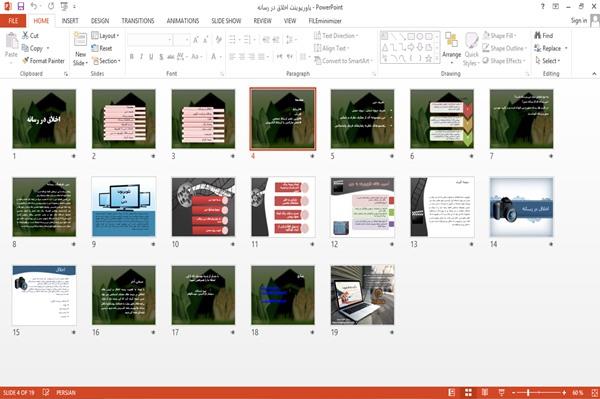
Task: Select slide 14 camera thumbnail
Action: click(522, 207)
